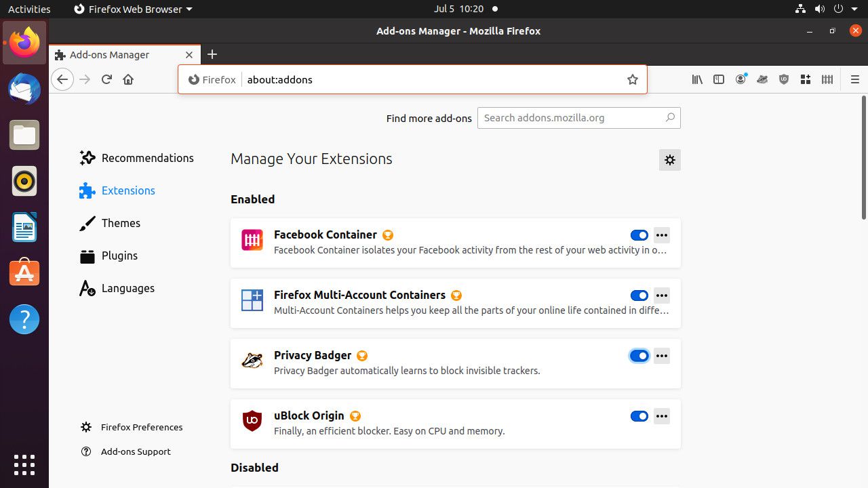Click the search magnifier in add-ons search
The width and height of the screenshot is (868, 488).
click(x=670, y=117)
